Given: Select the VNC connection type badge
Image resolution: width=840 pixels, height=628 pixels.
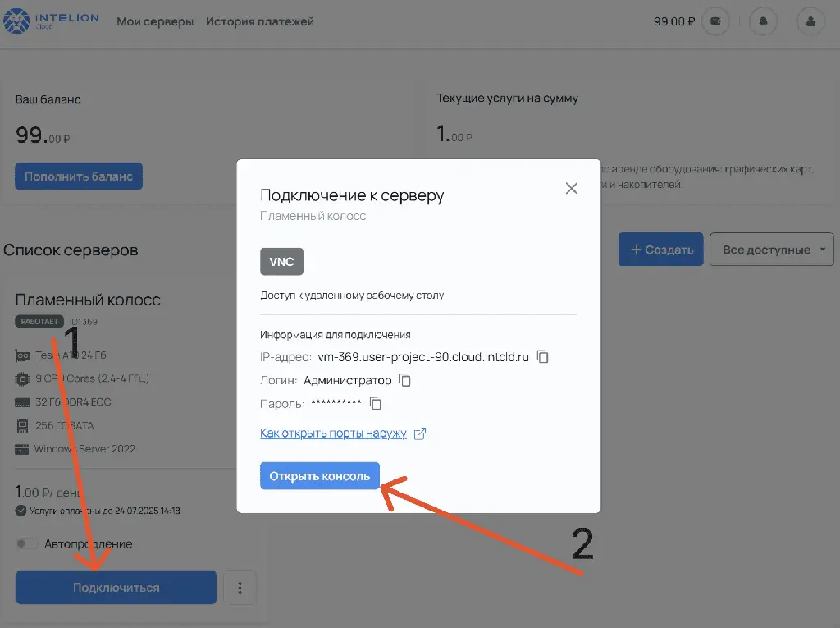Looking at the screenshot, I should tap(281, 262).
